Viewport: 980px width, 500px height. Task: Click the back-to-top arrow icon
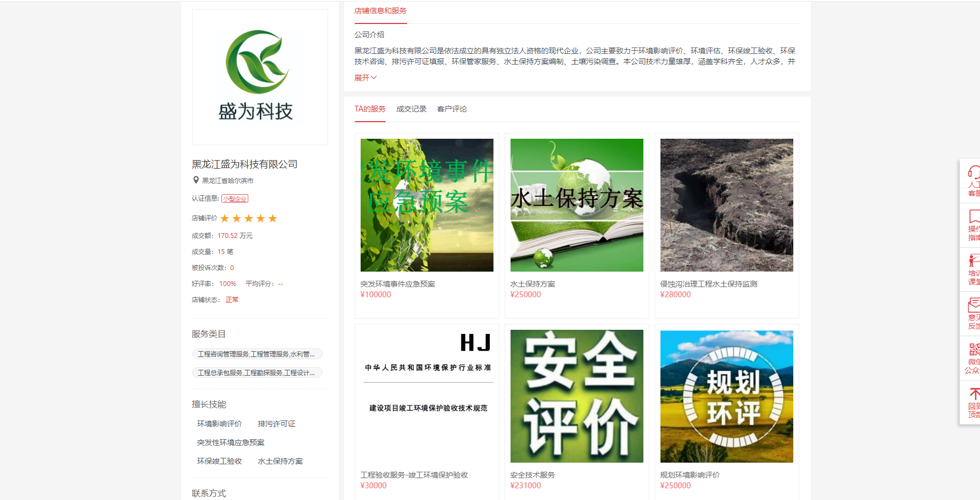[x=974, y=394]
